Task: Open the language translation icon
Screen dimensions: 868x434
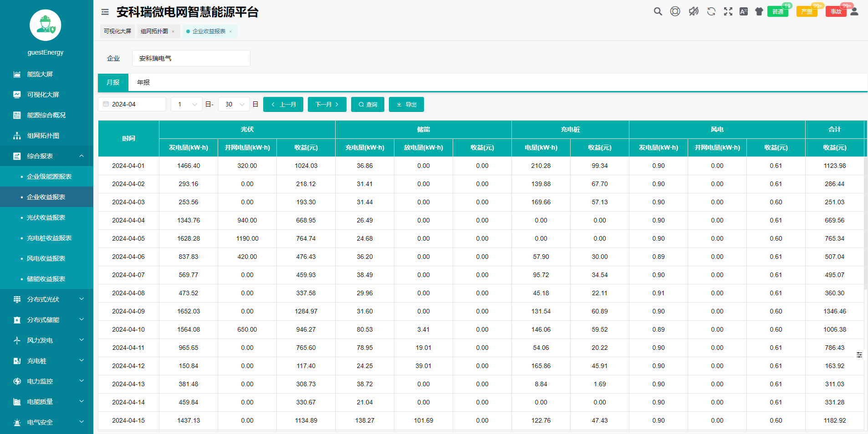Action: [x=744, y=11]
